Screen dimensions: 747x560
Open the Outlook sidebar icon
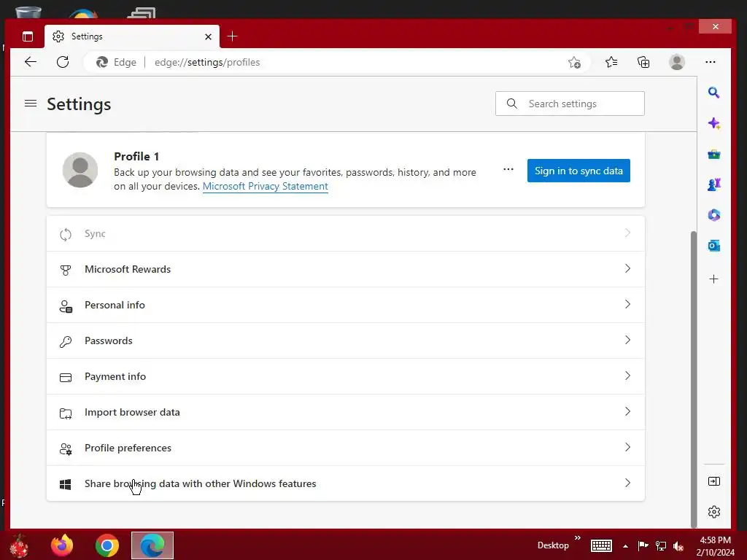[713, 246]
